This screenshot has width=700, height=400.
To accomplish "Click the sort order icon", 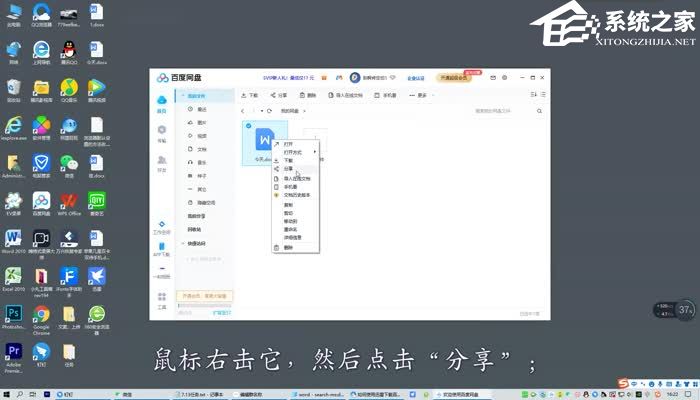I will pos(533,95).
